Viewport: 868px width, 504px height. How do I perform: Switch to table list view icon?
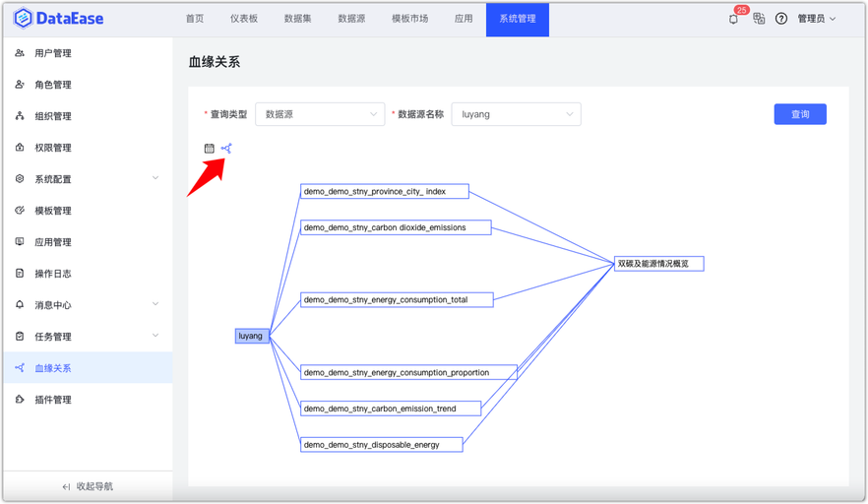(210, 148)
